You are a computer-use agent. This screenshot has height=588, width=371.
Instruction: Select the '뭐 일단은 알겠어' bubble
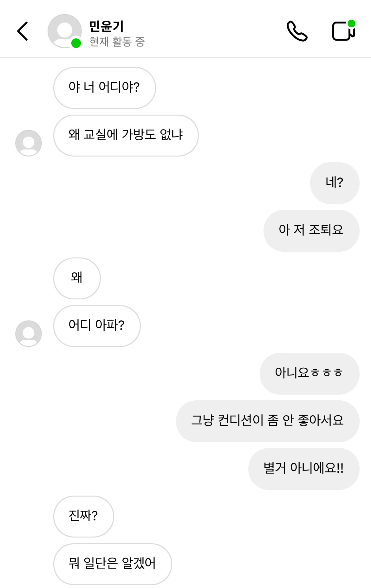pyautogui.click(x=112, y=564)
